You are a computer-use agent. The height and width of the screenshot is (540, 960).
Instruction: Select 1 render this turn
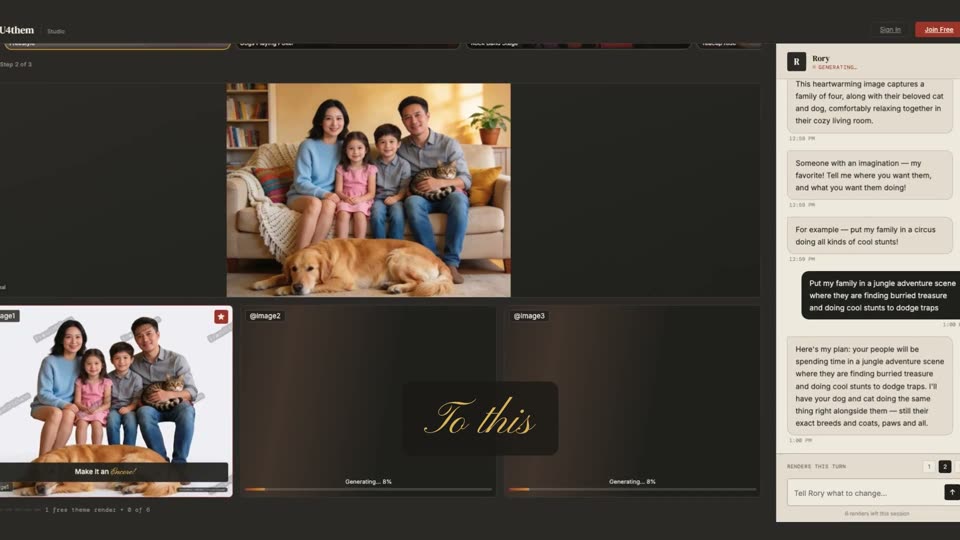pyautogui.click(x=929, y=467)
